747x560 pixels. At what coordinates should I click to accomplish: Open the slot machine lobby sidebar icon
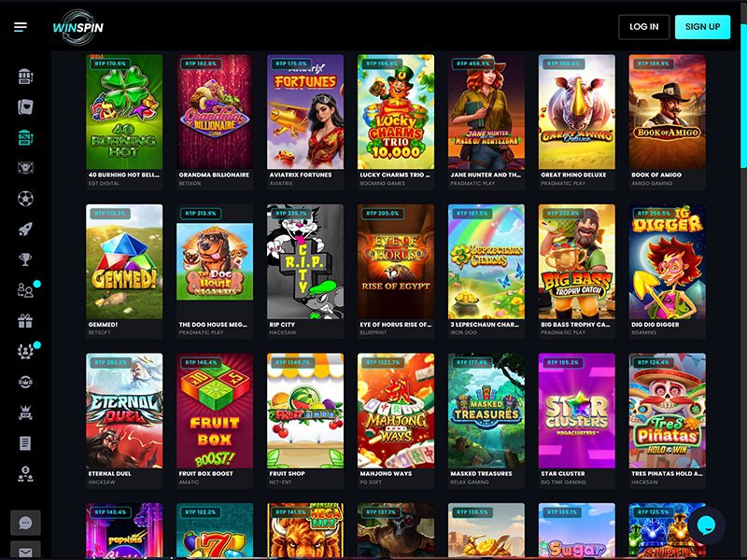(x=25, y=77)
